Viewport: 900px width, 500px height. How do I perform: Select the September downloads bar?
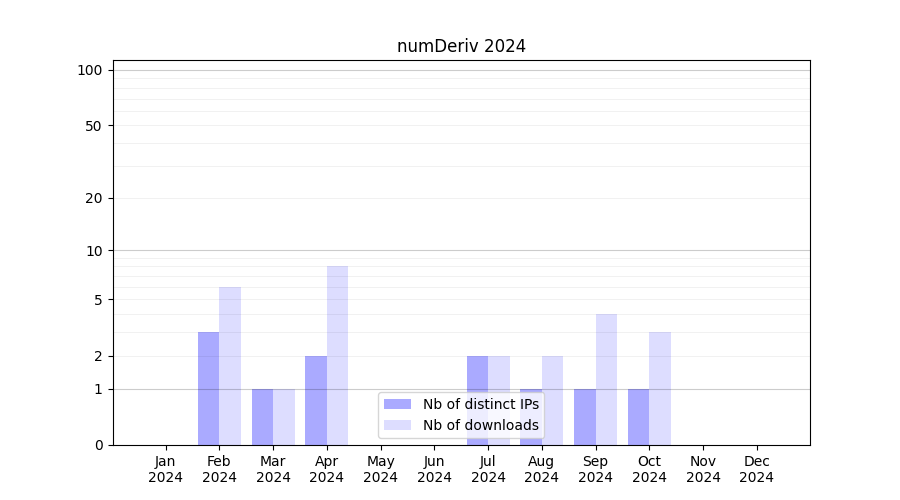[x=606, y=379]
